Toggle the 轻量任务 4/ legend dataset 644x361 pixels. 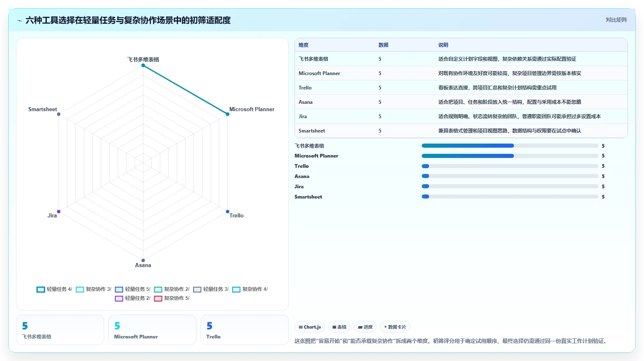tap(54, 289)
